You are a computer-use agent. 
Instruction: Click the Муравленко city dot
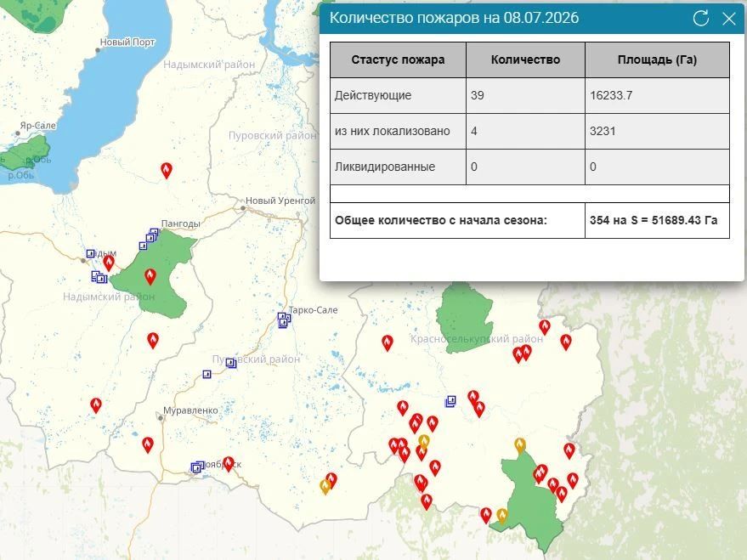coord(161,418)
